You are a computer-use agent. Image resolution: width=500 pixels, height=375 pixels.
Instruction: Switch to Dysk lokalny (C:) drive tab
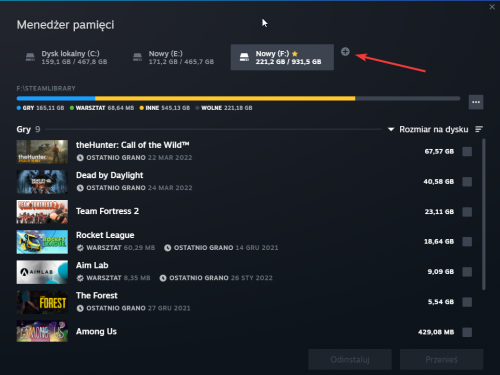(x=67, y=57)
